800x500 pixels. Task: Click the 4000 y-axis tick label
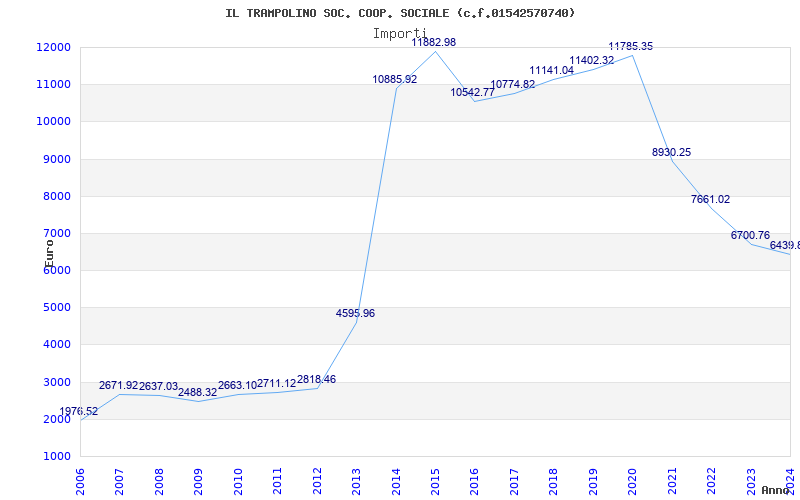(56, 345)
